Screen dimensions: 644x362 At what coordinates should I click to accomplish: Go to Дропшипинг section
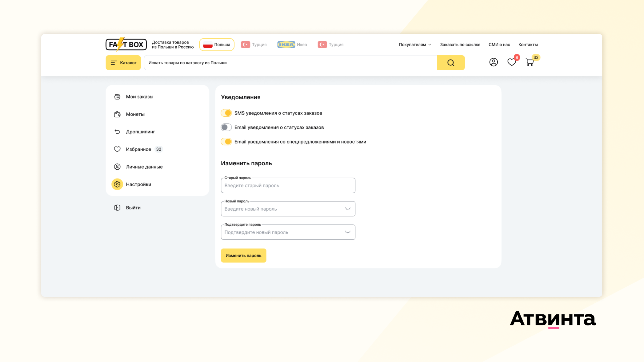[140, 132]
